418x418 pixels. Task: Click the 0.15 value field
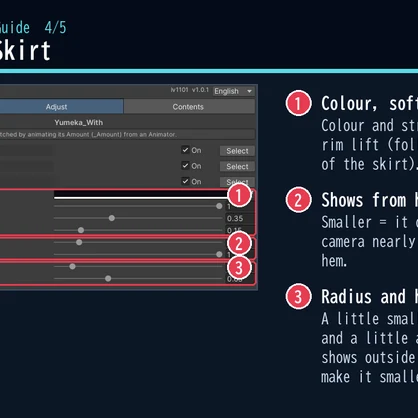239,230
